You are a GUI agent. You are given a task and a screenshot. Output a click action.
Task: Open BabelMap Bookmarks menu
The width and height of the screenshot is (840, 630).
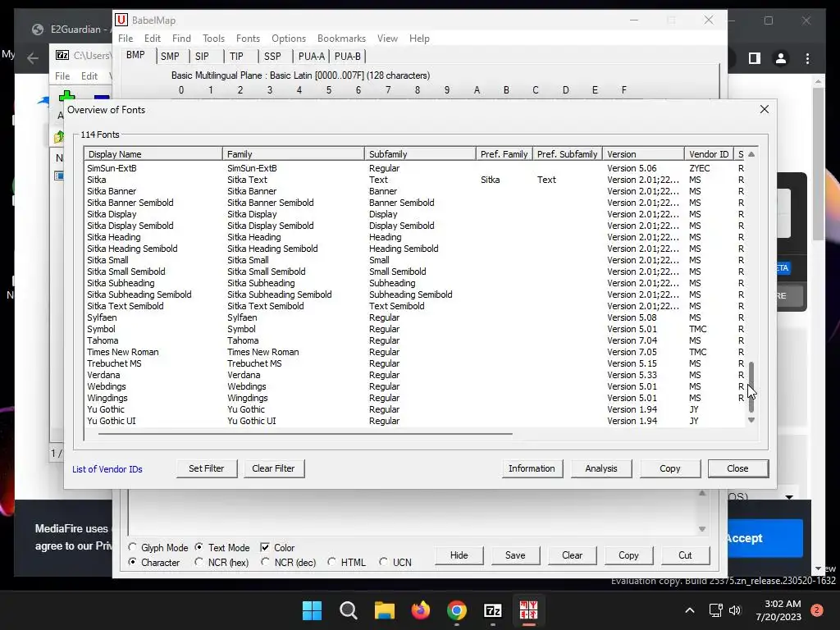tap(341, 39)
